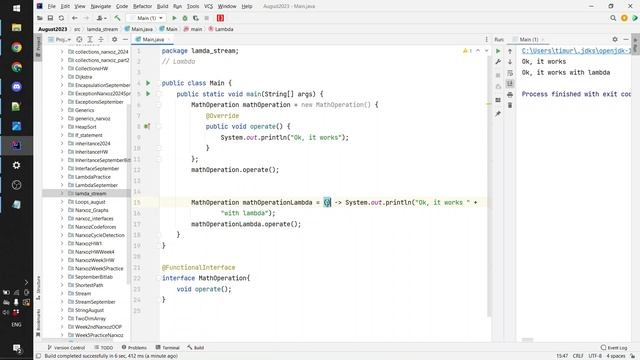
Task: Click the wrench icon in Run panel
Action: tap(498, 62)
